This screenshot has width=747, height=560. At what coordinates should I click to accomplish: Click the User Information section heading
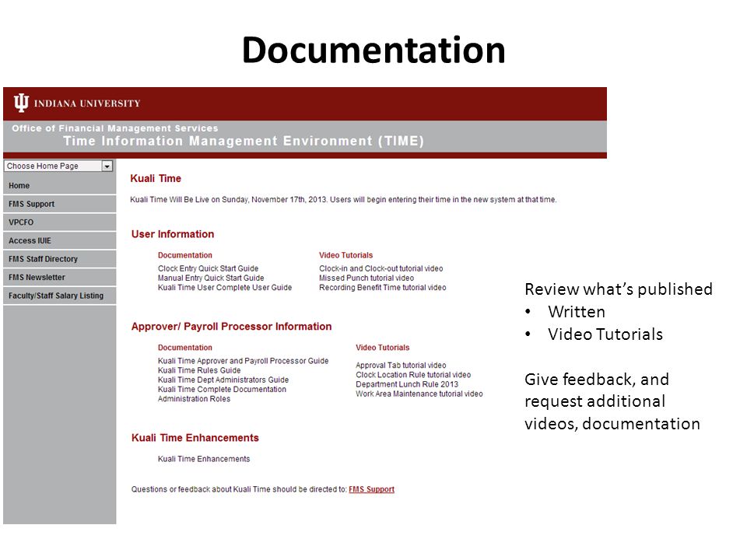tap(173, 234)
